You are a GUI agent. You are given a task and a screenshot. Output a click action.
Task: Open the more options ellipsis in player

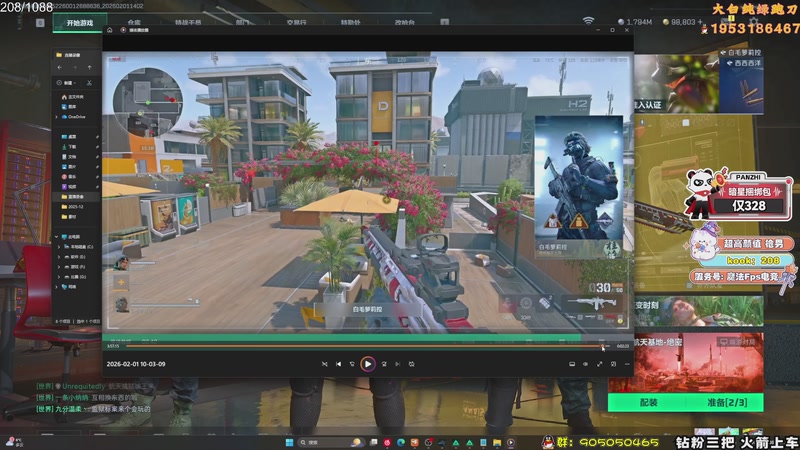point(627,364)
